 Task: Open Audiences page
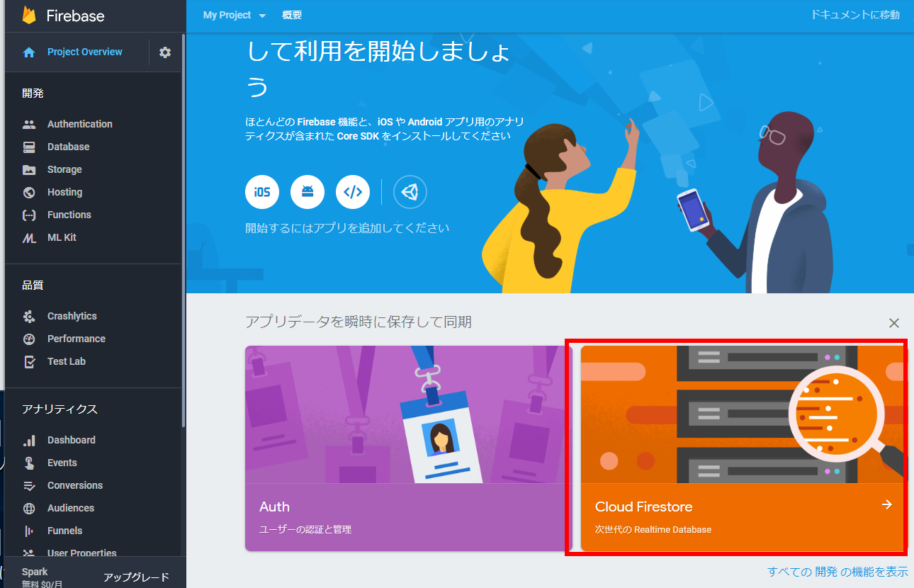pyautogui.click(x=71, y=508)
